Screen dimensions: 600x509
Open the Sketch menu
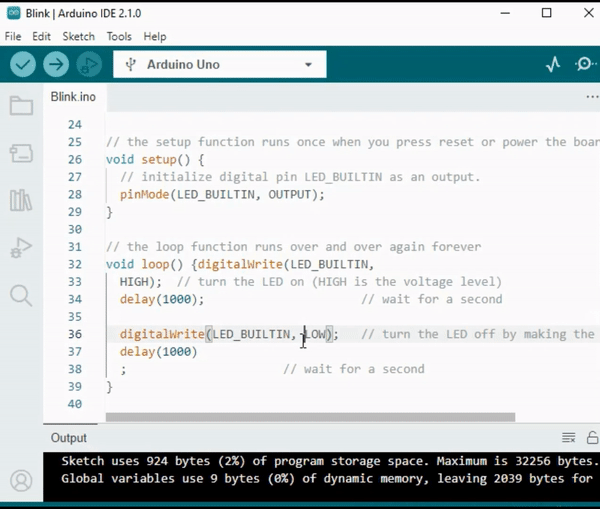(78, 36)
